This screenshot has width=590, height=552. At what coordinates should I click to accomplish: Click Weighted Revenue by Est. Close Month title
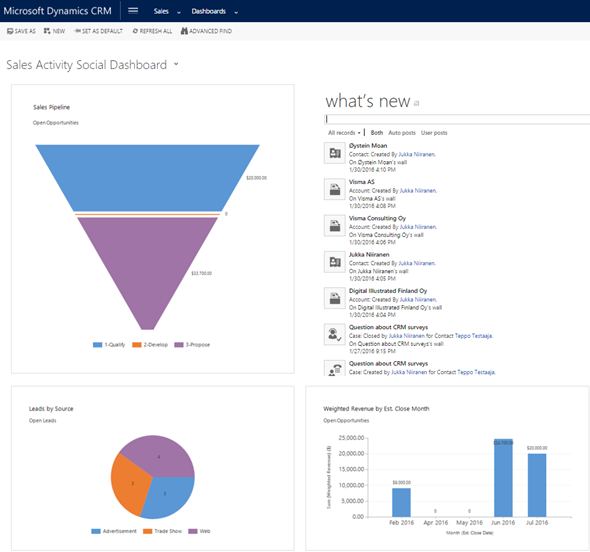tap(376, 409)
